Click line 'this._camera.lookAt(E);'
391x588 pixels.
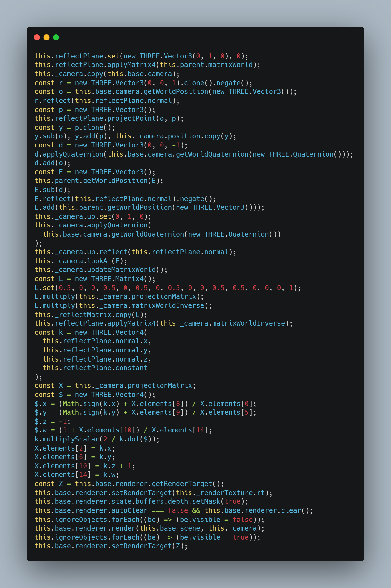(x=81, y=261)
